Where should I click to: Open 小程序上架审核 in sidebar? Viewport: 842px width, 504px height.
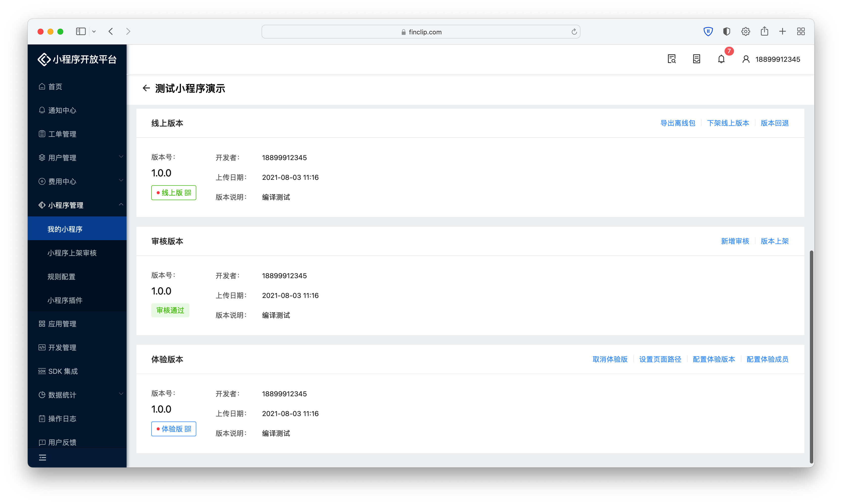pos(72,253)
